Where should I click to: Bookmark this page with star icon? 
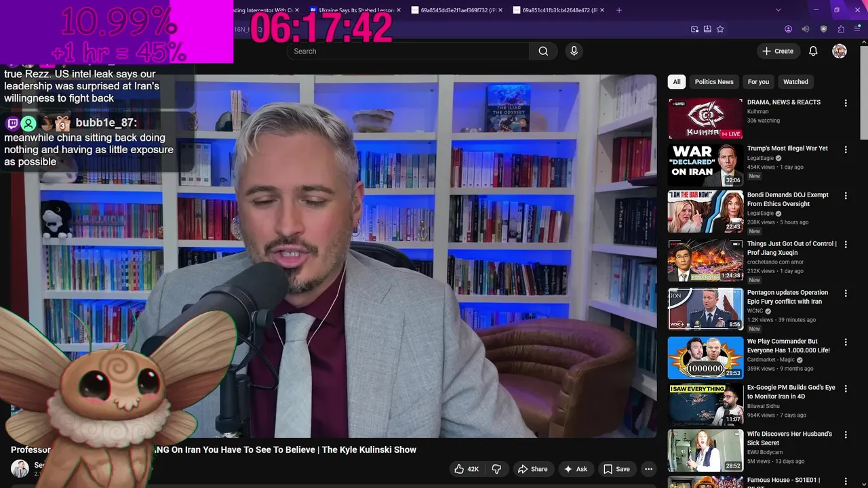[x=720, y=29]
